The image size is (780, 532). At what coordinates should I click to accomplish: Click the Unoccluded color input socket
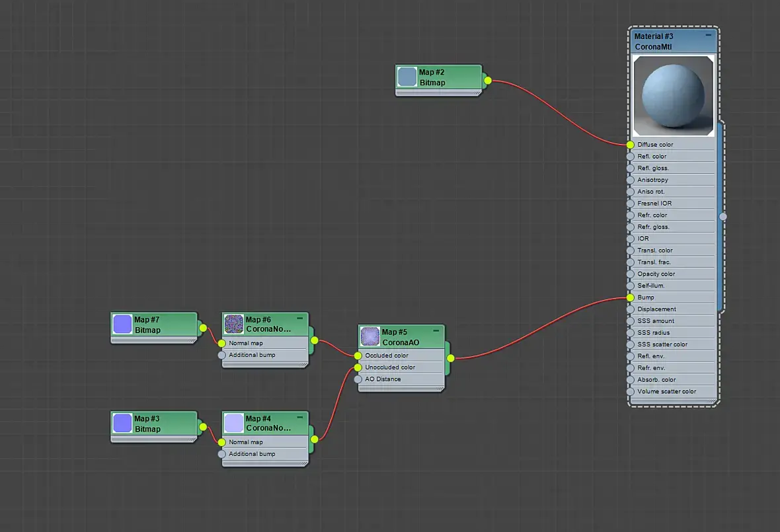358,367
